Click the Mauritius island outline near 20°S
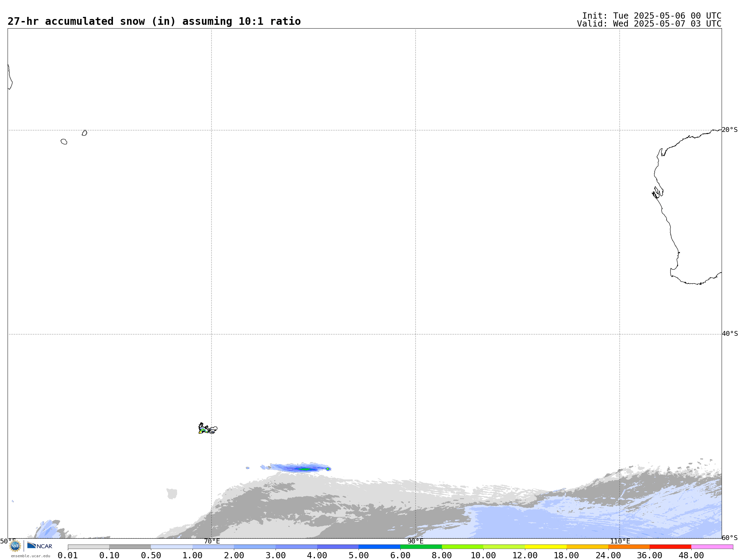This screenshot has width=744, height=560. tap(84, 133)
